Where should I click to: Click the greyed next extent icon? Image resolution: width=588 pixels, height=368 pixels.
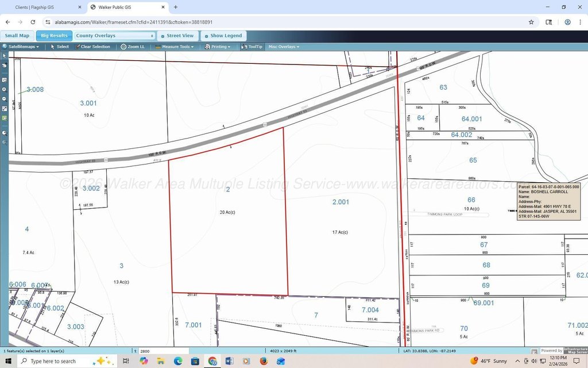coord(5,143)
